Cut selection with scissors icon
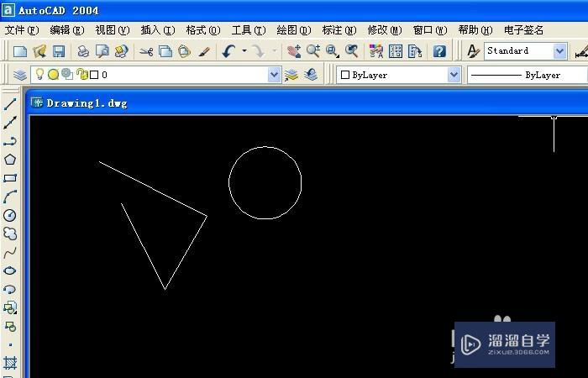588x378 pixels. (146, 51)
